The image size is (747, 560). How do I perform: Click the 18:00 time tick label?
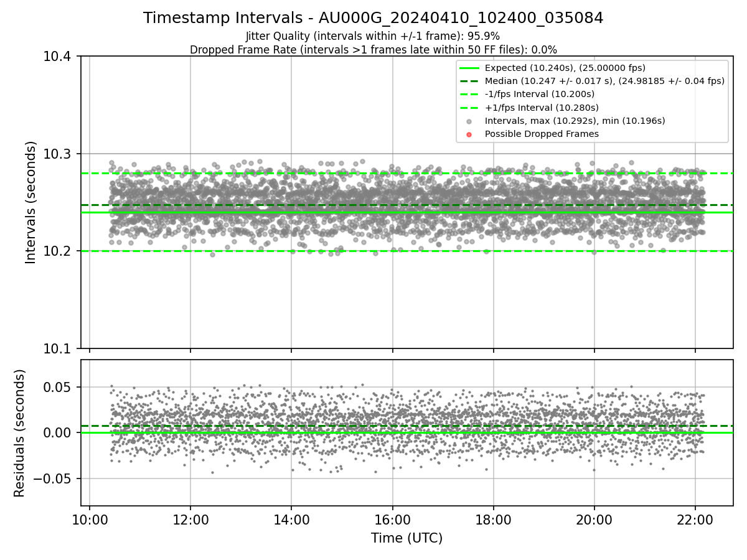point(494,520)
